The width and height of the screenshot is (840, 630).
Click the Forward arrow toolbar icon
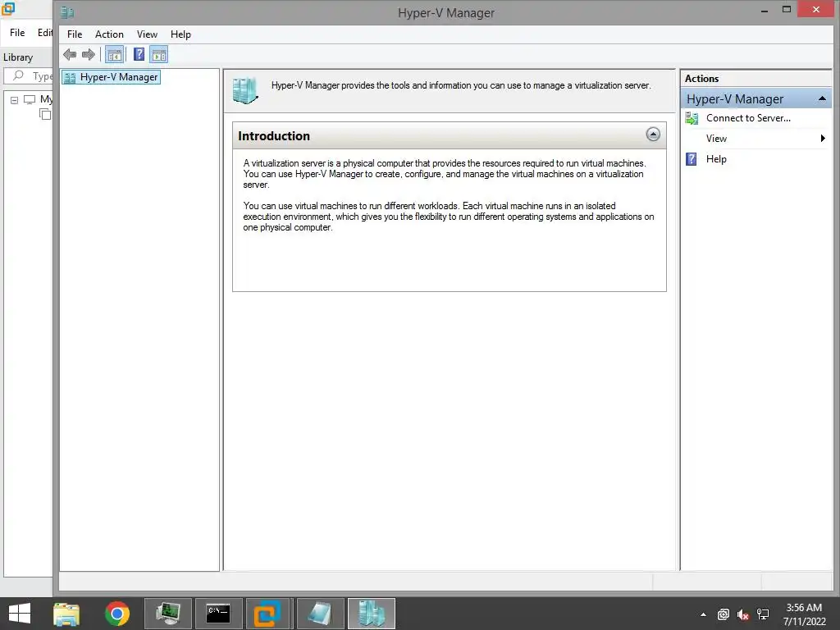coord(89,54)
